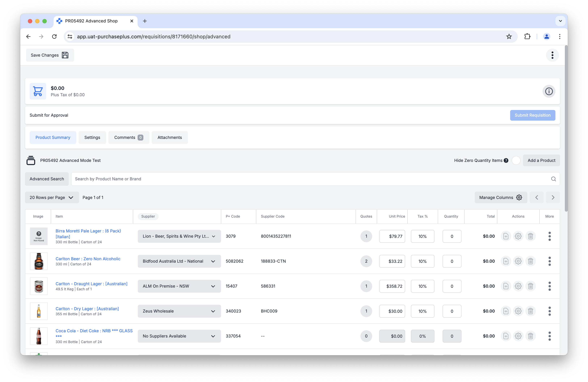The image size is (588, 382).
Task: Click the Submit Requisition button
Action: pos(532,115)
